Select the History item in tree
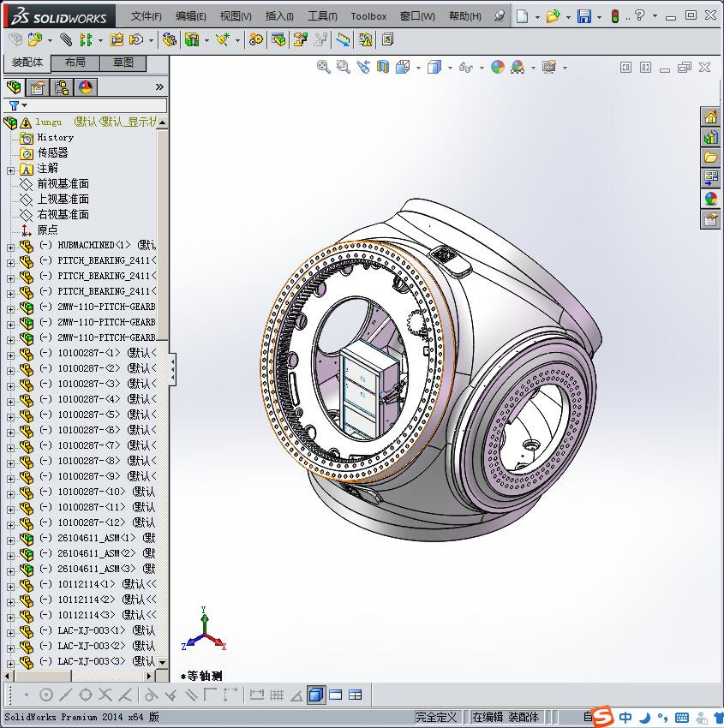The image size is (724, 728). tap(55, 137)
